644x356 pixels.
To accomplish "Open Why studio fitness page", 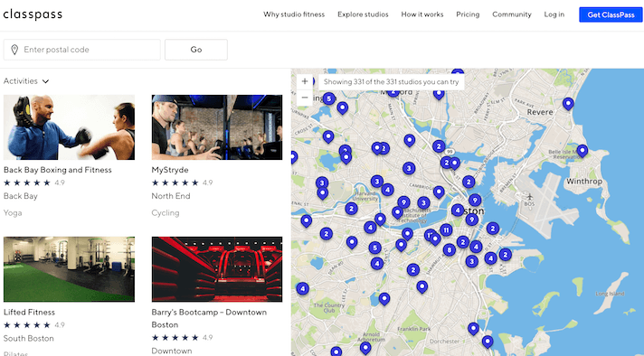I will tap(294, 14).
